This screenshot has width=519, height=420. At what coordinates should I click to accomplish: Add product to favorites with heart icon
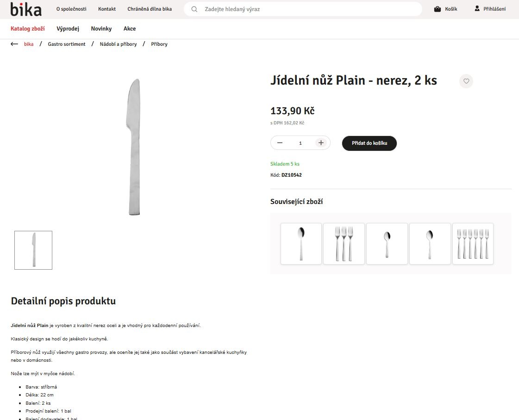(x=466, y=81)
